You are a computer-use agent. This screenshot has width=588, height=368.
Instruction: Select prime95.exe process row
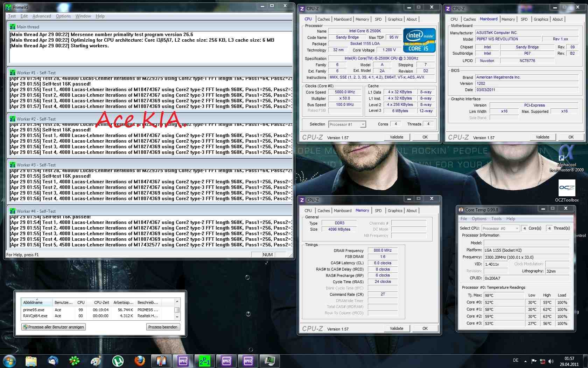click(x=97, y=310)
